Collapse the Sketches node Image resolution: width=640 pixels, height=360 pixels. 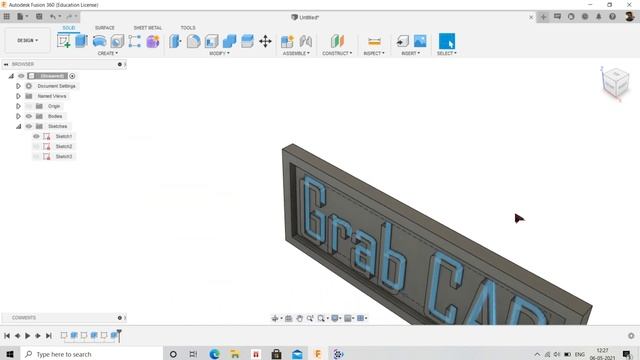(x=18, y=127)
